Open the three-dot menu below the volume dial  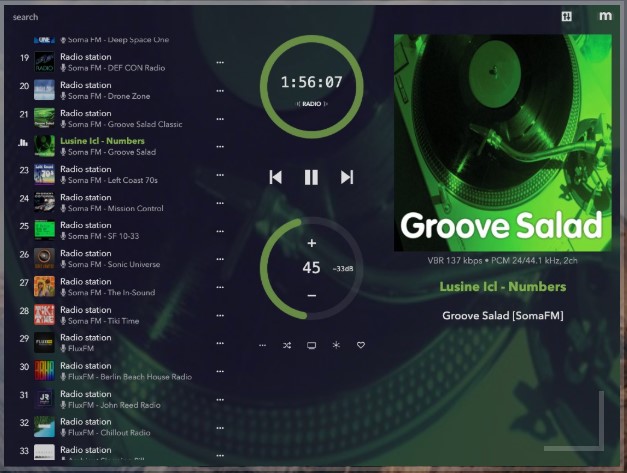pos(262,345)
